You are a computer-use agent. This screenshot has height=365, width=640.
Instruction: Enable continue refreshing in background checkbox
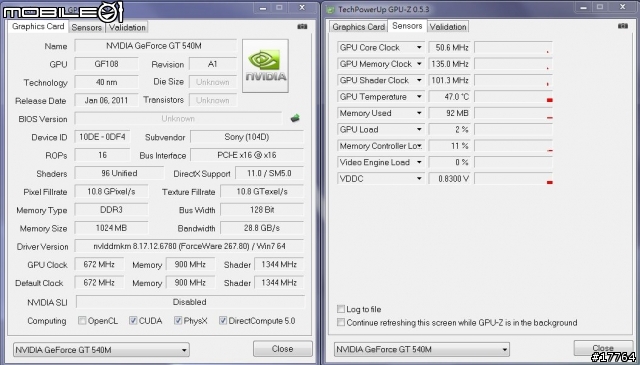click(x=341, y=323)
